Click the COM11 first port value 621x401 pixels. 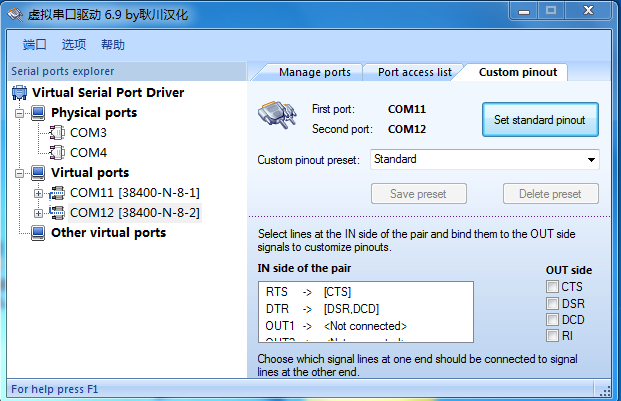pyautogui.click(x=407, y=109)
